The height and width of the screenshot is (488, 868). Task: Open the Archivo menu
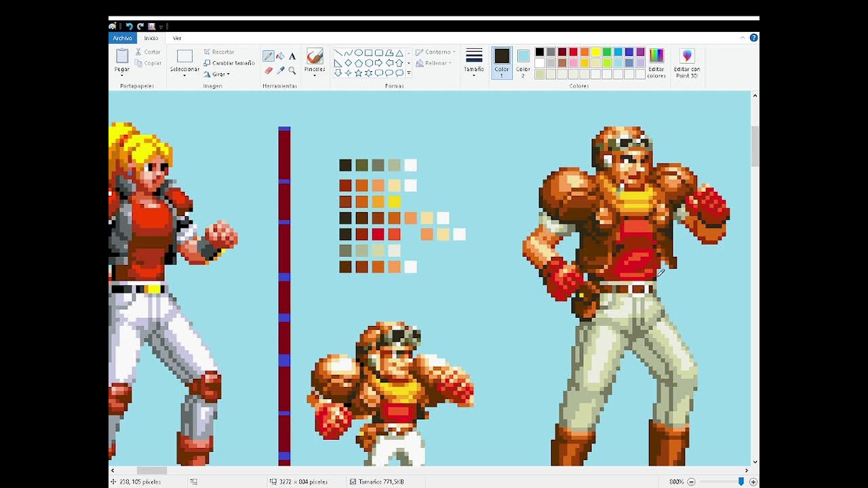click(x=123, y=38)
